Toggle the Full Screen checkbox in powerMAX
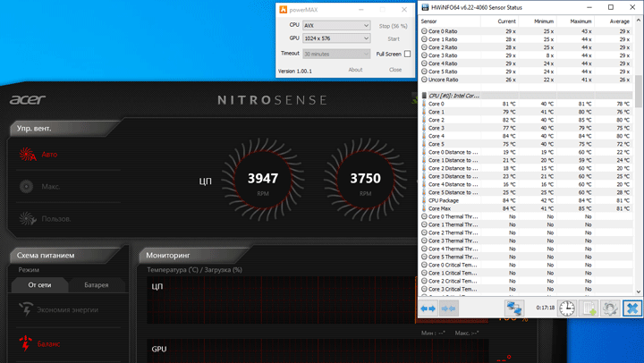644x363 pixels. click(408, 54)
